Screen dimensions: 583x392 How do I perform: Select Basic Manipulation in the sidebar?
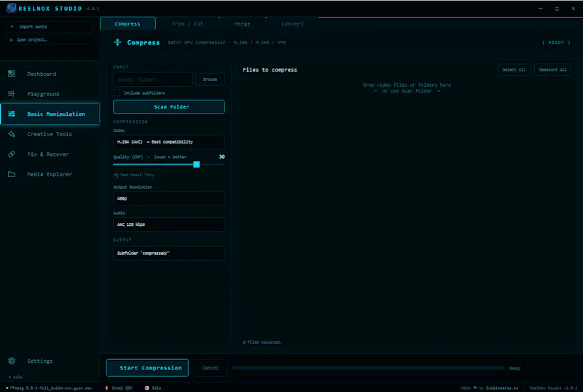(50, 114)
